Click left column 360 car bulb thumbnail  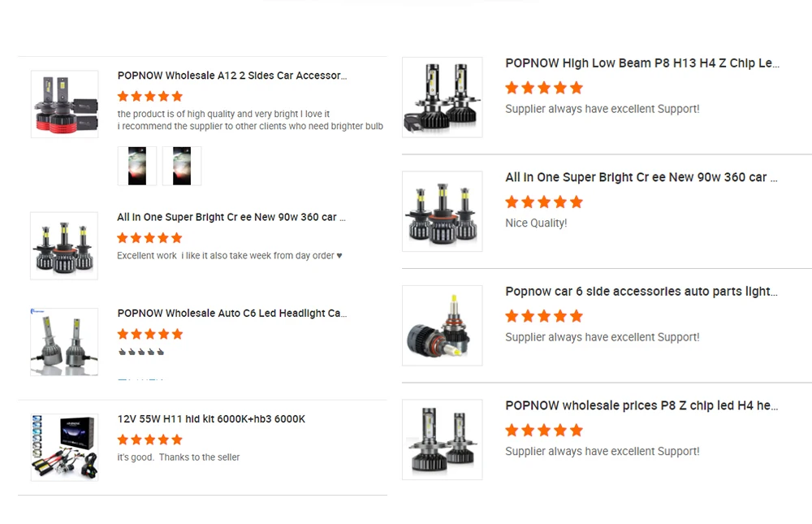pos(64,246)
